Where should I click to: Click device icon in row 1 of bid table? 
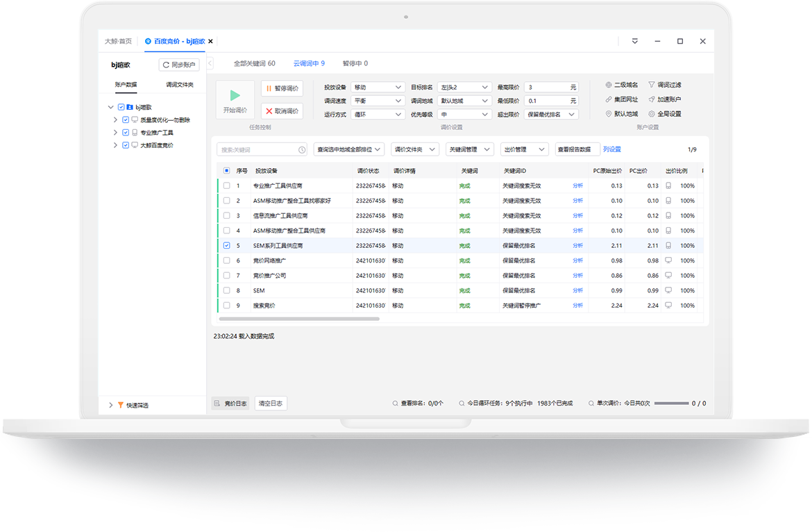coord(668,185)
